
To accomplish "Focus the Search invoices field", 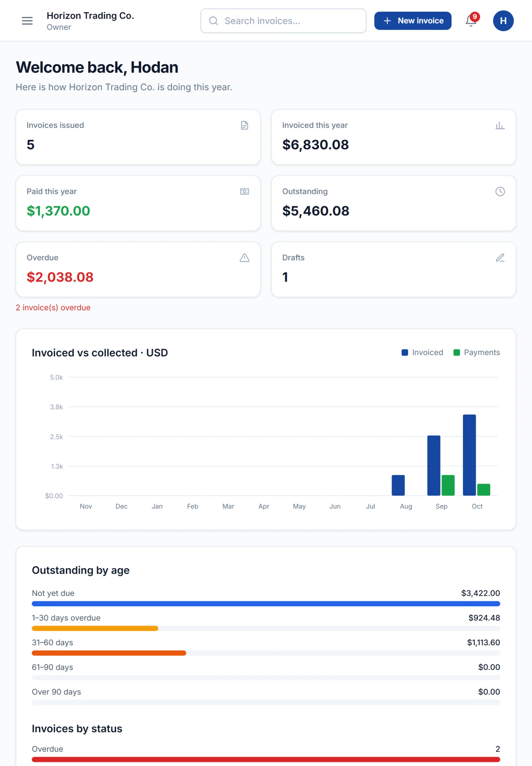I will pos(283,21).
